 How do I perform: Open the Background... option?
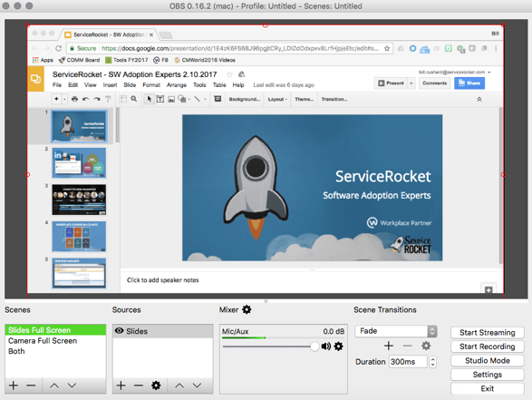click(245, 99)
